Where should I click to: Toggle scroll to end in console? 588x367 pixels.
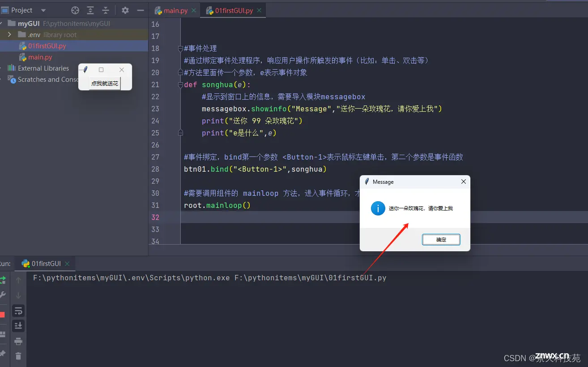pos(18,326)
